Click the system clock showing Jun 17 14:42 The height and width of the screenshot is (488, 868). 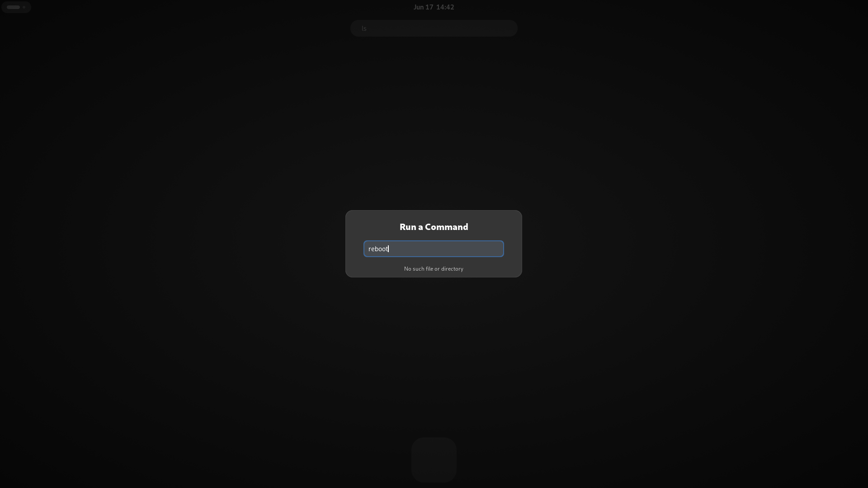pyautogui.click(x=434, y=7)
